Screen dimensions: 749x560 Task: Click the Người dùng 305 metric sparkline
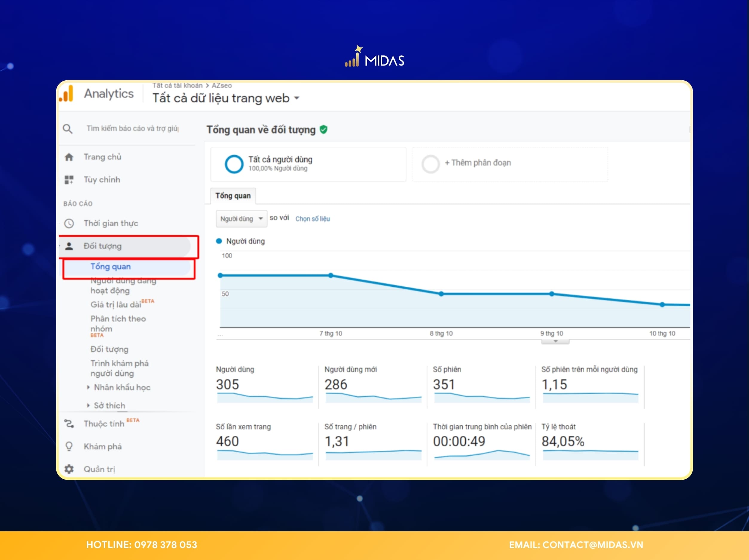[265, 397]
